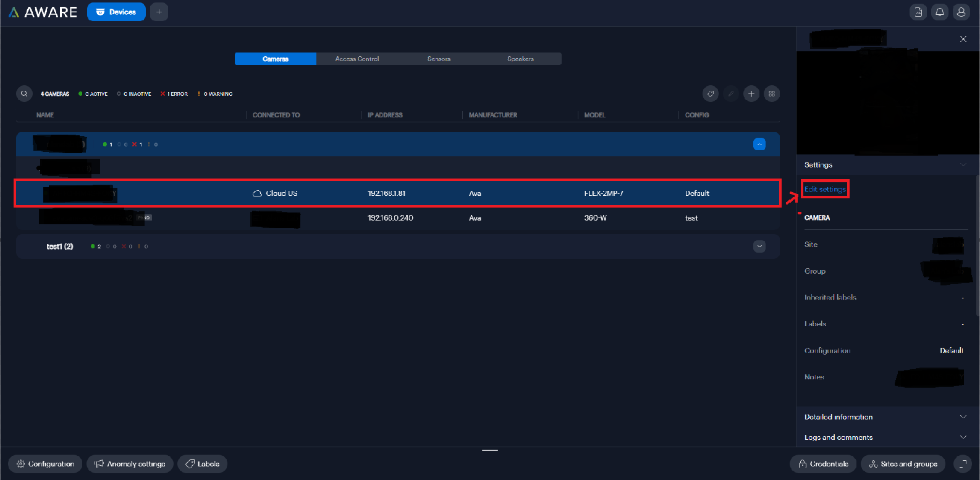Screen dimensions: 980x480
Task: Click the Edit settings link
Action: tap(825, 189)
